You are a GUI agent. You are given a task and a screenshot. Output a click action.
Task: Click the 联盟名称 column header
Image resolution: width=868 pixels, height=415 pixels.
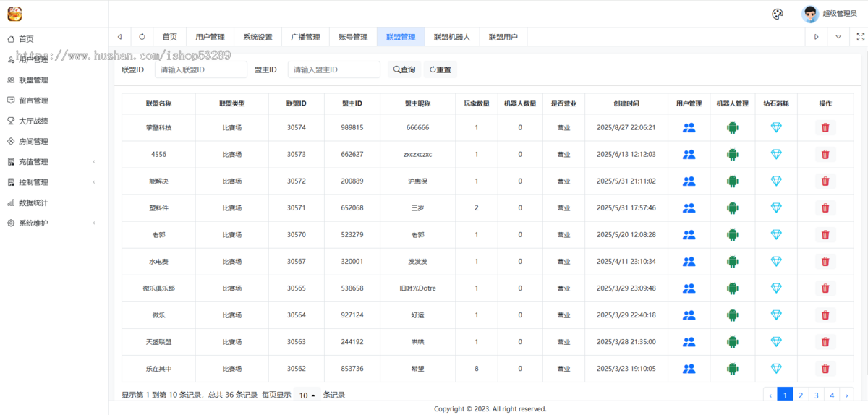click(x=158, y=103)
